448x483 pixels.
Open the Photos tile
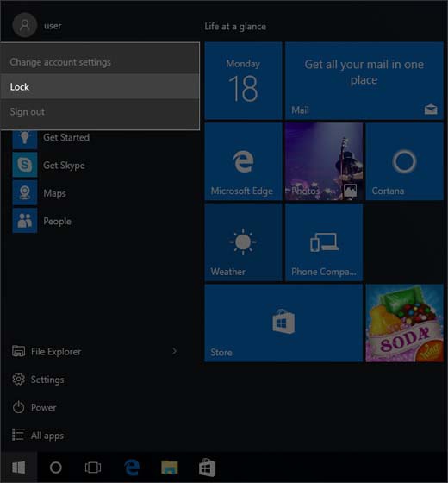[x=324, y=161]
